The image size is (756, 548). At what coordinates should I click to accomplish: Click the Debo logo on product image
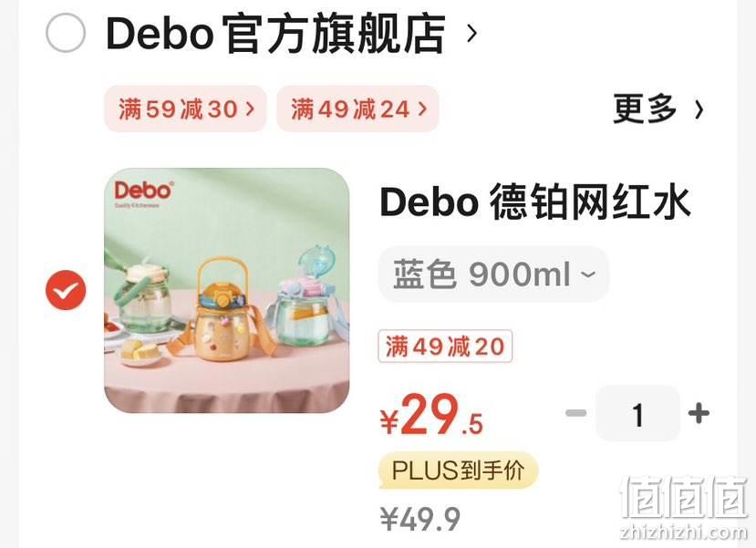(x=144, y=193)
